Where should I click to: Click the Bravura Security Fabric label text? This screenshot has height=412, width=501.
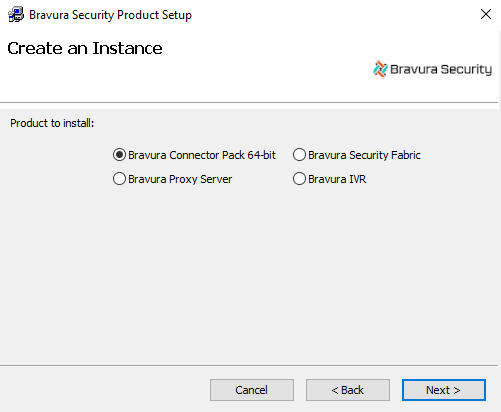pos(364,155)
